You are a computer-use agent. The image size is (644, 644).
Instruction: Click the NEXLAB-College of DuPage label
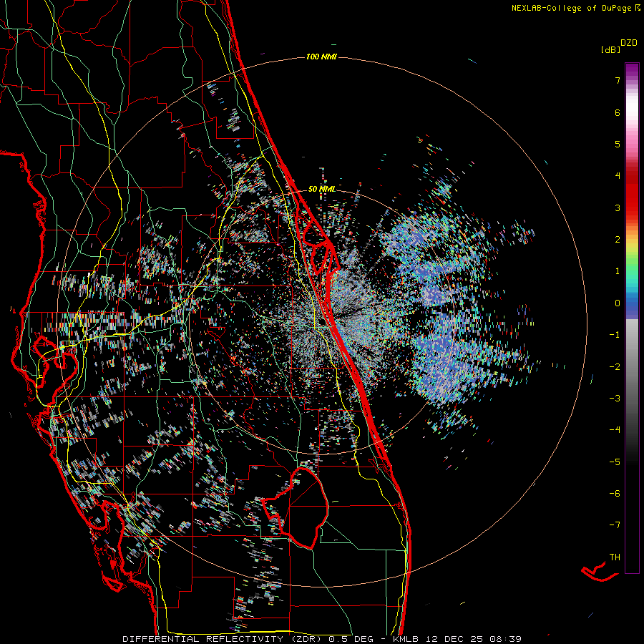click(x=571, y=8)
